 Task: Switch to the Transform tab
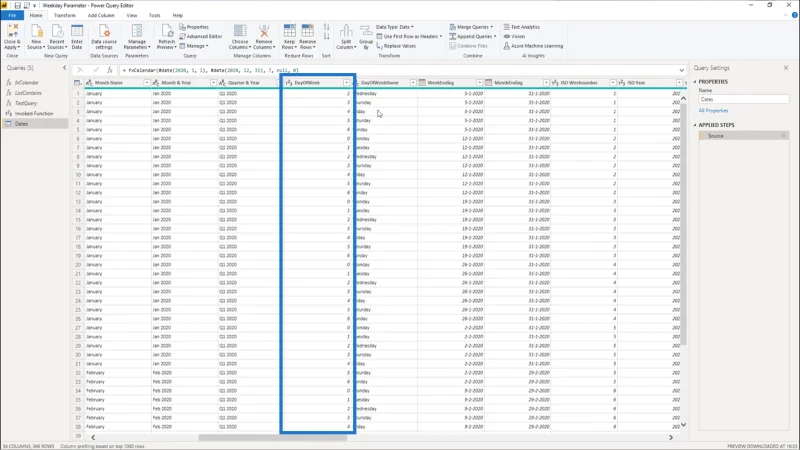(64, 15)
